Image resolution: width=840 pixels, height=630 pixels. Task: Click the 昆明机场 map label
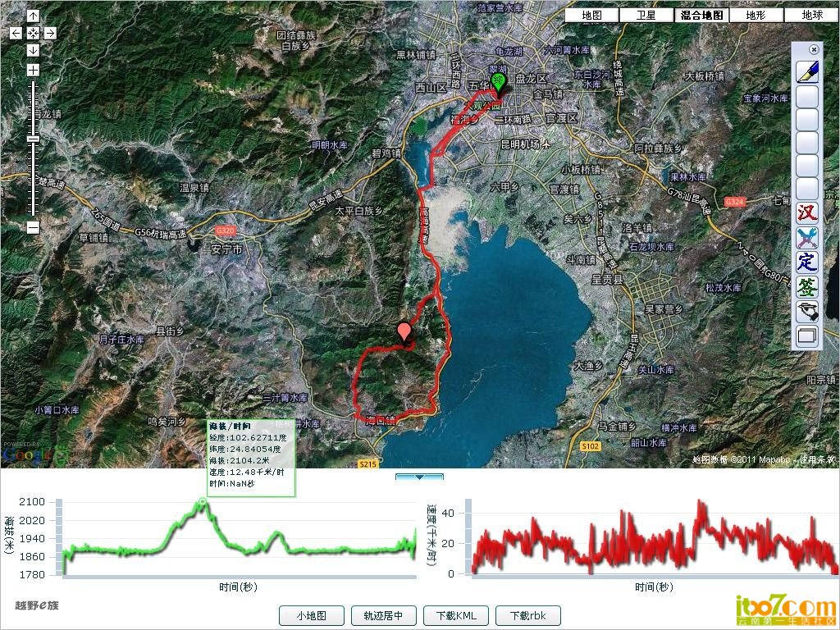coord(521,144)
